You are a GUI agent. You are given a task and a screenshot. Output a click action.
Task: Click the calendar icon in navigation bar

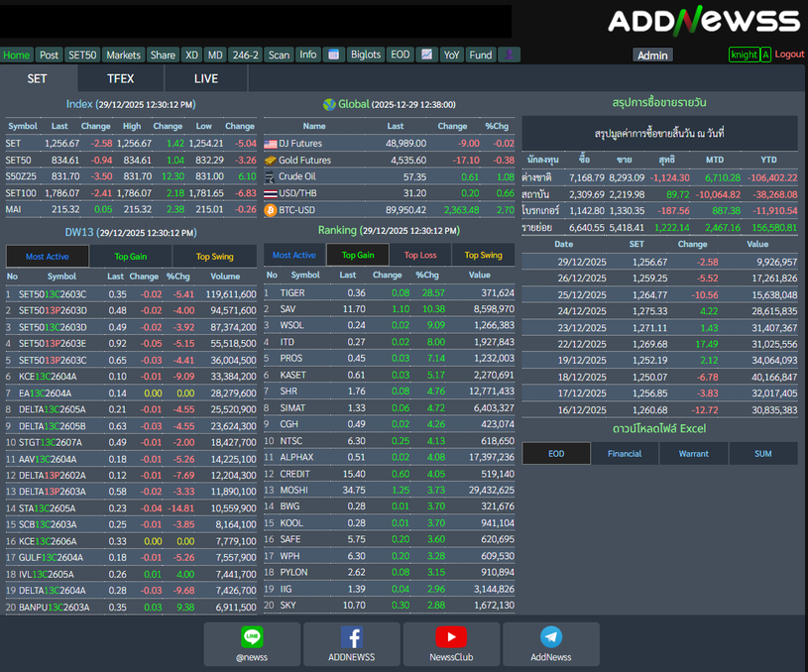point(333,55)
